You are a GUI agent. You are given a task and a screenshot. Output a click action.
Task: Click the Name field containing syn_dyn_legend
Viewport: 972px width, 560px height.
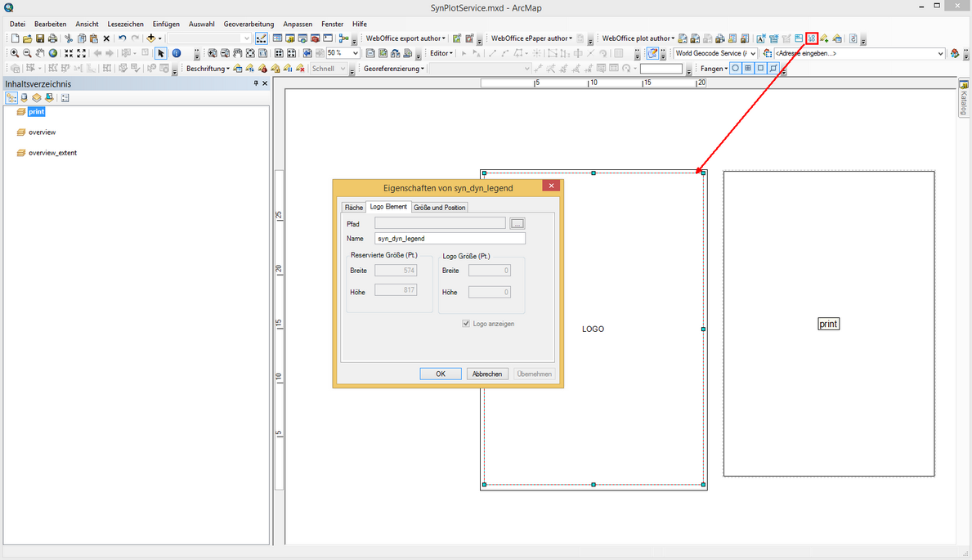tap(450, 239)
